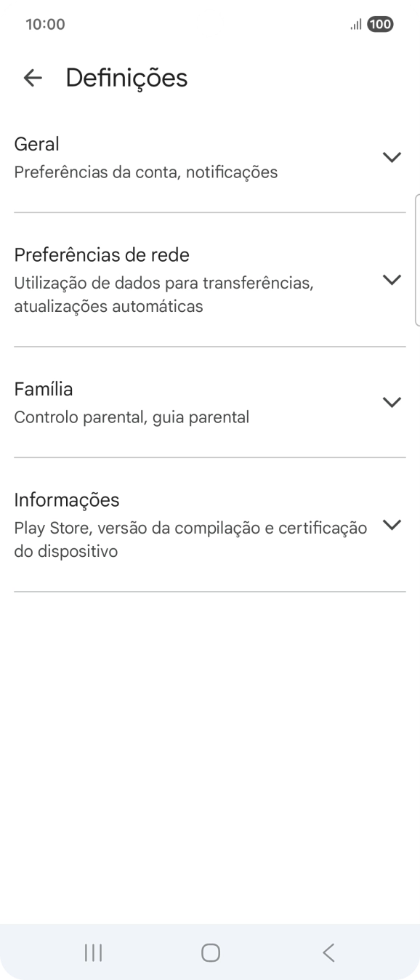Tap the battery indicator showing 100
Image resolution: width=420 pixels, height=980 pixels.
pos(379,24)
